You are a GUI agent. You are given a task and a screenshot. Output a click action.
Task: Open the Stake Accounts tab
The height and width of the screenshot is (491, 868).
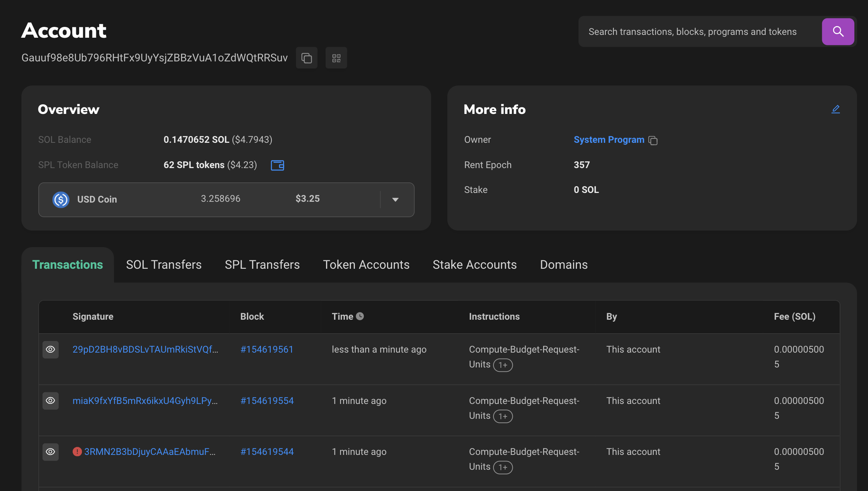475,265
